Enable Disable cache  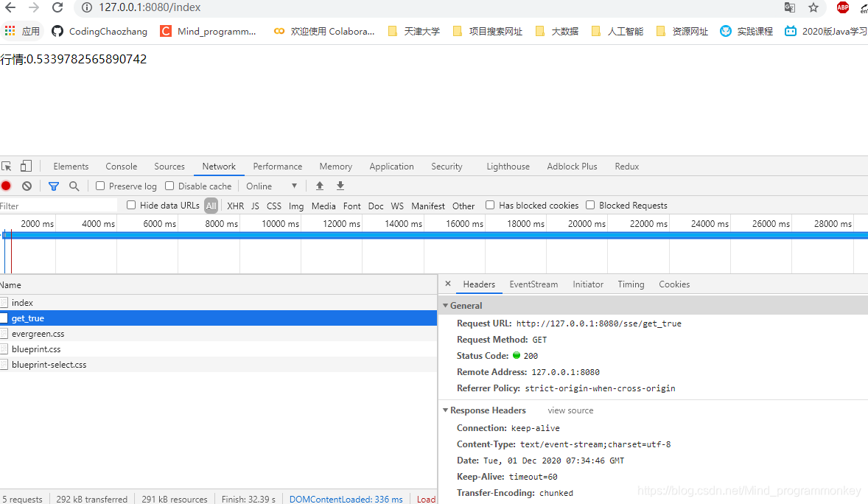tap(169, 186)
